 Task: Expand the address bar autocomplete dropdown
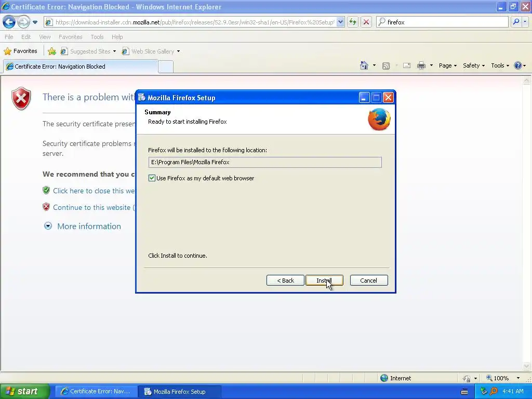[x=341, y=22]
